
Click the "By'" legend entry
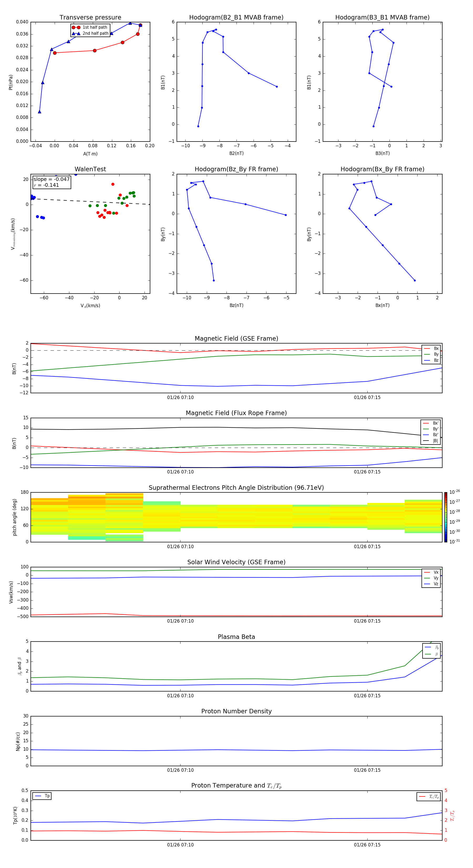point(431,429)
